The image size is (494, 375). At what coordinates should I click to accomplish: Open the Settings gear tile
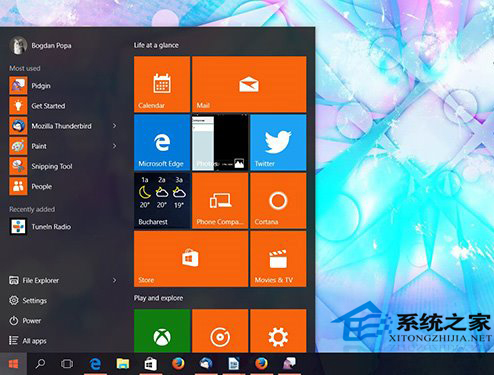click(278, 331)
